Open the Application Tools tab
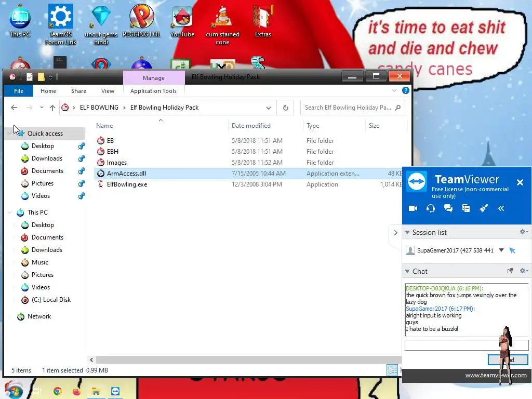 tap(153, 91)
